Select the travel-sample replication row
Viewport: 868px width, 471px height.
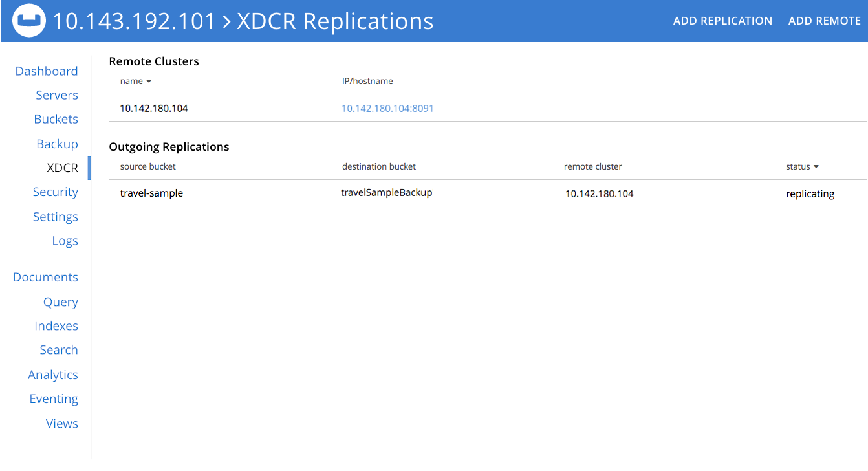pyautogui.click(x=151, y=193)
